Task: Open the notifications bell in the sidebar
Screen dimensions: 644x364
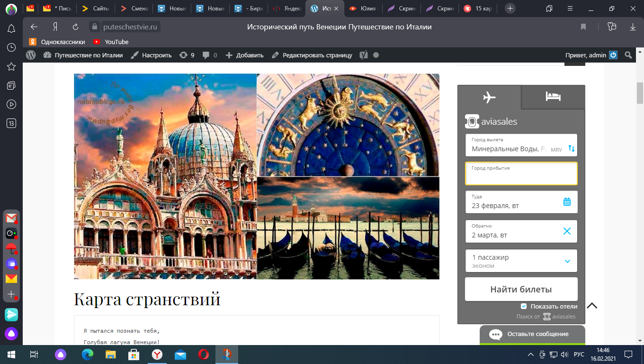Action: click(x=11, y=29)
